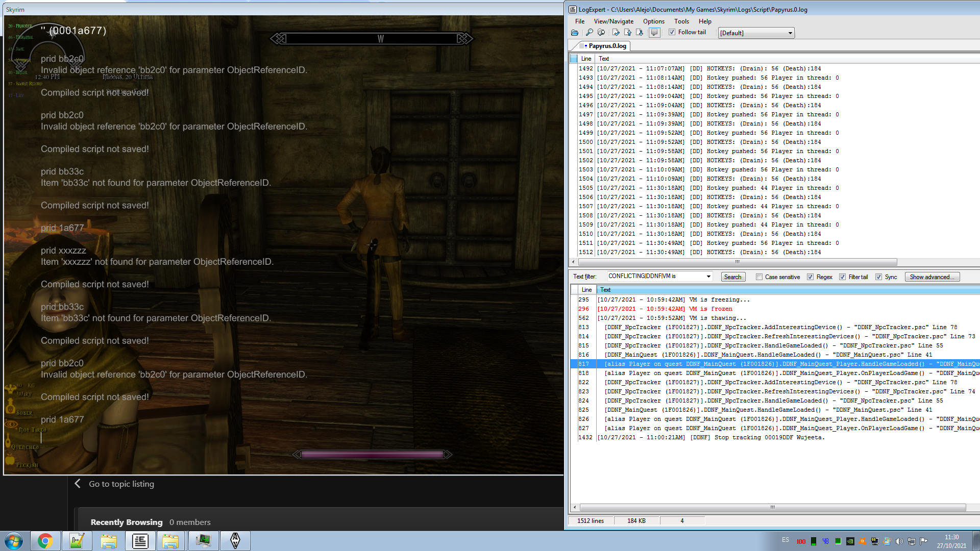Click the Show desktop strip at taskbar end
Image resolution: width=980 pixels, height=551 pixels.
click(x=975, y=541)
